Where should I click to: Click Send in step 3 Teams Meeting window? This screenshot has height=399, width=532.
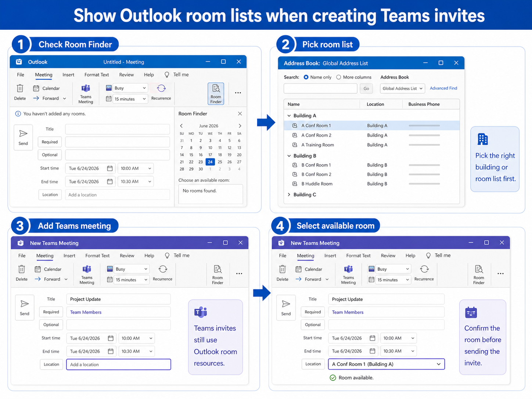pyautogui.click(x=25, y=308)
